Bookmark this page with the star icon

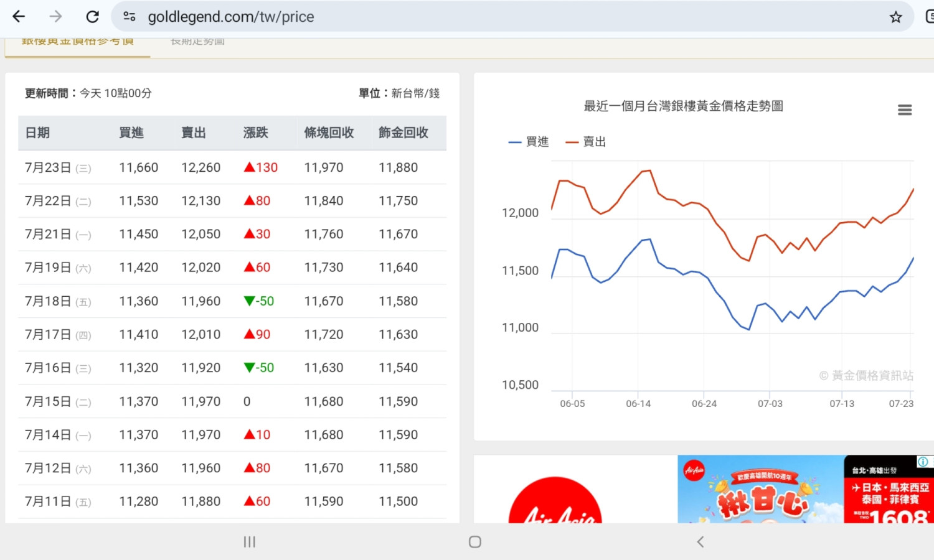click(895, 17)
